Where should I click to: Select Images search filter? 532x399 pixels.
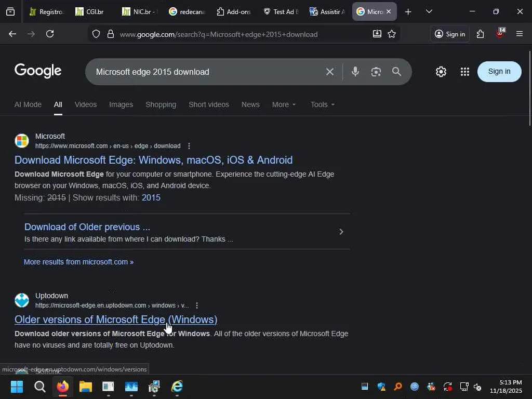coord(121,104)
